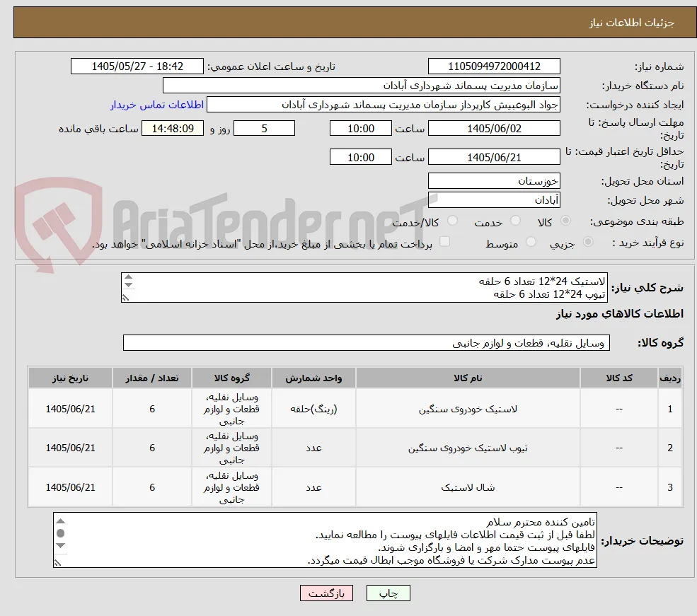
Task: Click the unit cell (رینگ)حلقه
Action: [x=313, y=409]
